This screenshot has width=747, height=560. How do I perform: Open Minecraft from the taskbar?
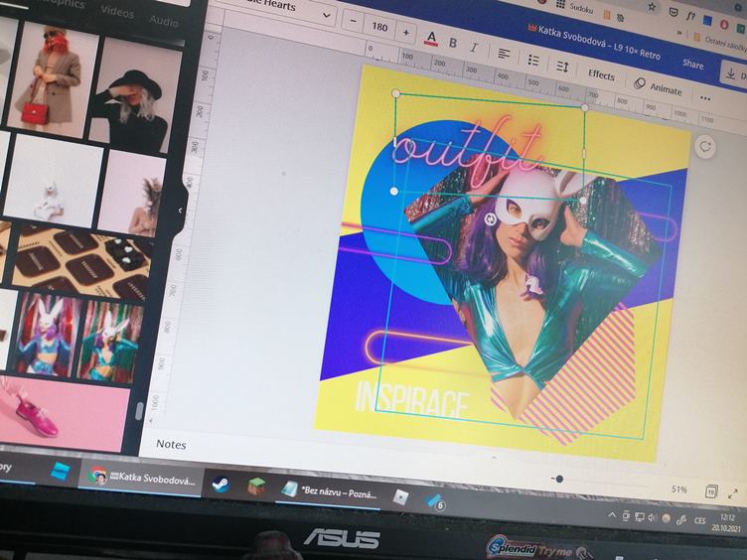pos(256,488)
